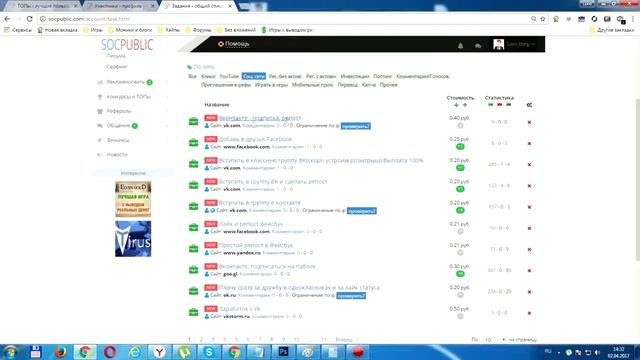Open Серфинг in the sidebar

(x=117, y=67)
